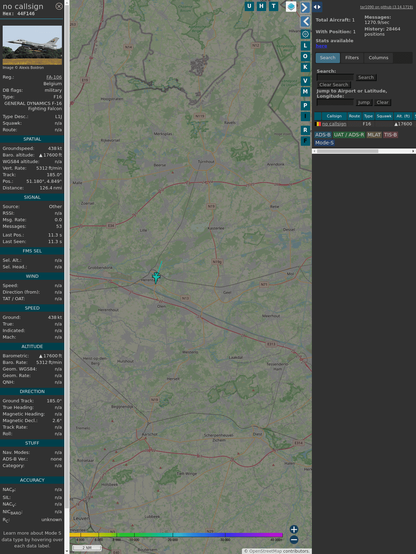Click the I map button

tap(305, 116)
